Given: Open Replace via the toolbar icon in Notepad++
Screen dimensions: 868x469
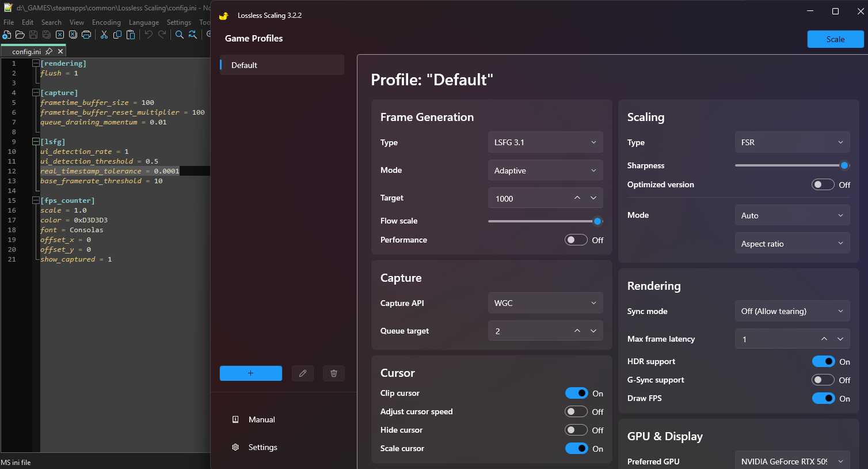Looking at the screenshot, I should tap(193, 35).
